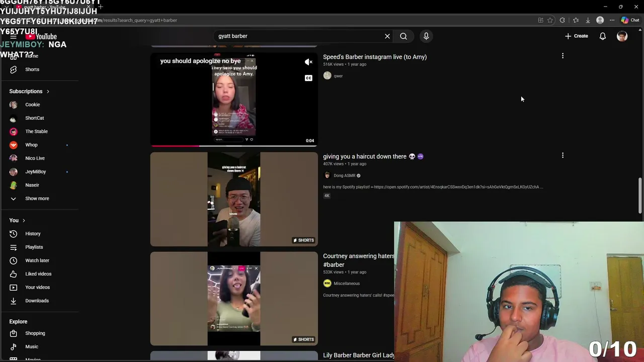The height and width of the screenshot is (362, 644).
Task: Open Courtney answering haters video title
Action: coord(359,260)
